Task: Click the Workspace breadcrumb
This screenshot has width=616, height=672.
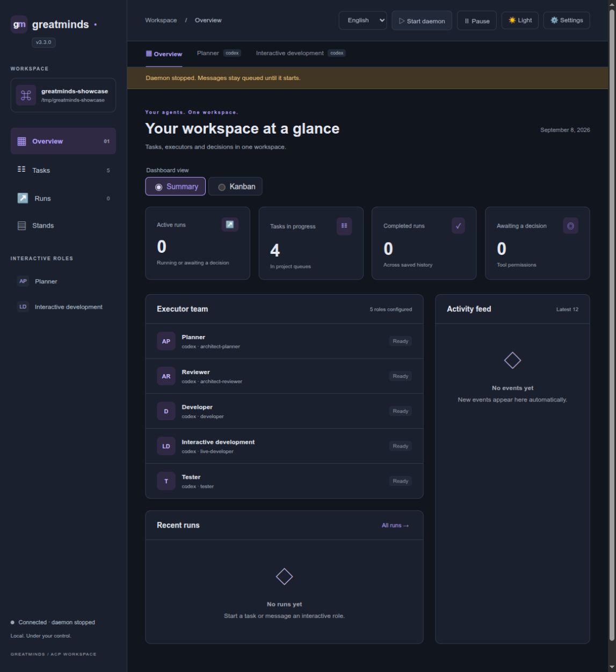Action: point(161,20)
